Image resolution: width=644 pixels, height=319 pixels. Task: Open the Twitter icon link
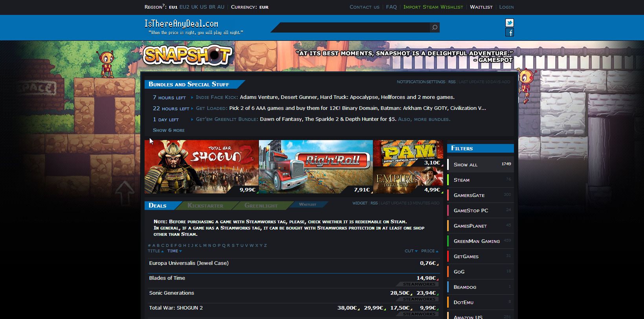click(x=510, y=23)
